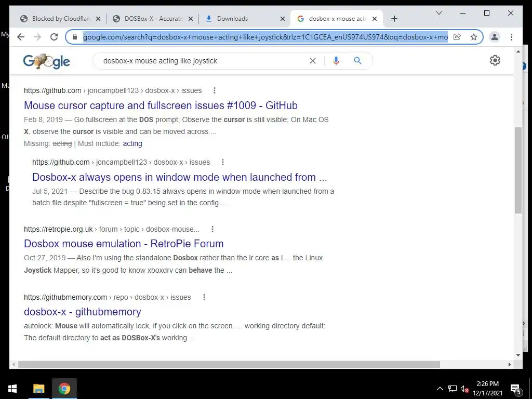Click the horizontal scroll right arrow
The width and height of the screenshot is (532, 399).
tap(510, 364)
